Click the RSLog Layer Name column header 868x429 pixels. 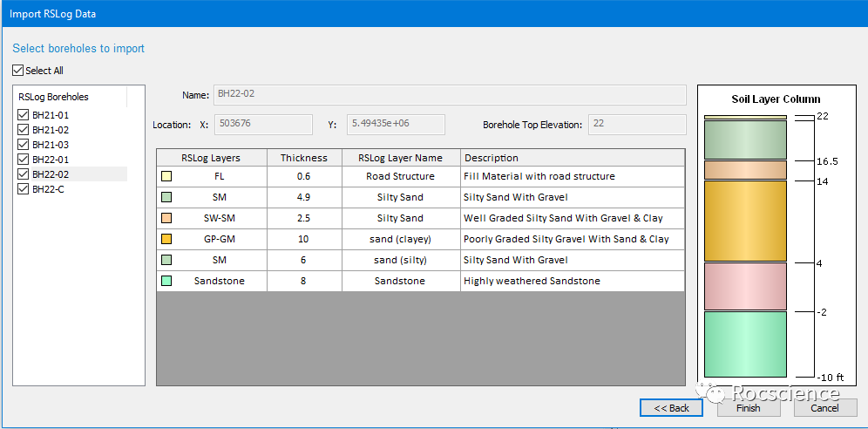[400, 158]
